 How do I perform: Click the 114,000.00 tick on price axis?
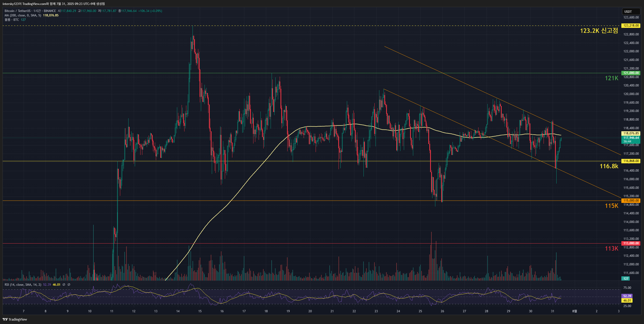[631, 222]
